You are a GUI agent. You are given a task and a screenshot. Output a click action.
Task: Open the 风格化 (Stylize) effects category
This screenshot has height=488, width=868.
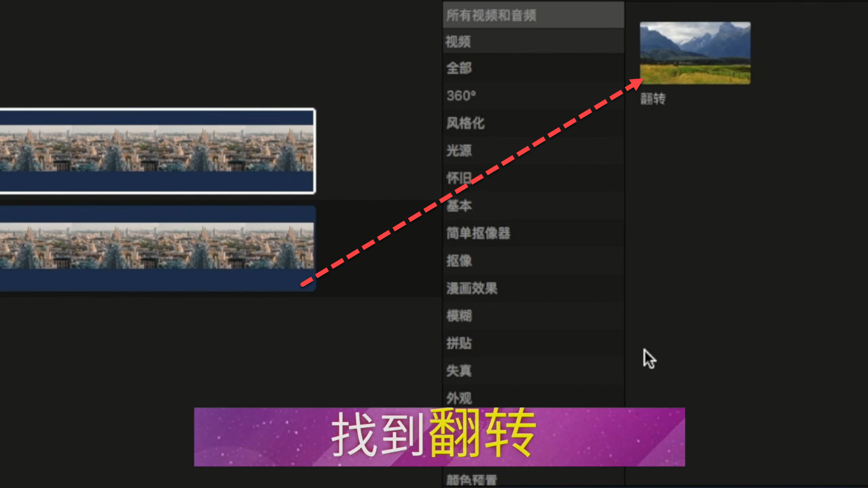(465, 123)
